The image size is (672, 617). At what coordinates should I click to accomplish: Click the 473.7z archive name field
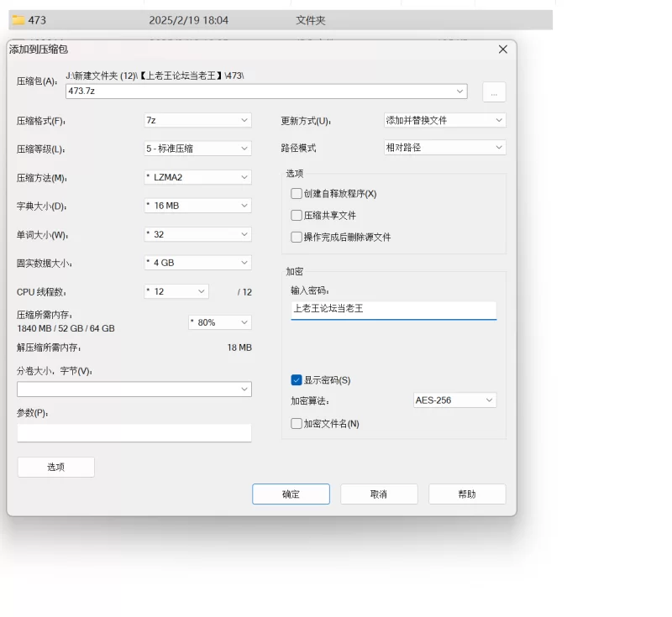click(266, 92)
